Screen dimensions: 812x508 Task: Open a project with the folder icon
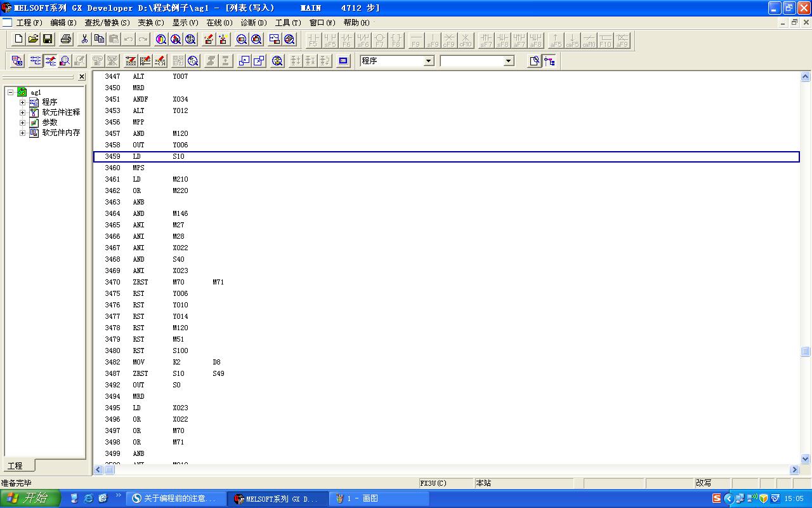[x=33, y=39]
